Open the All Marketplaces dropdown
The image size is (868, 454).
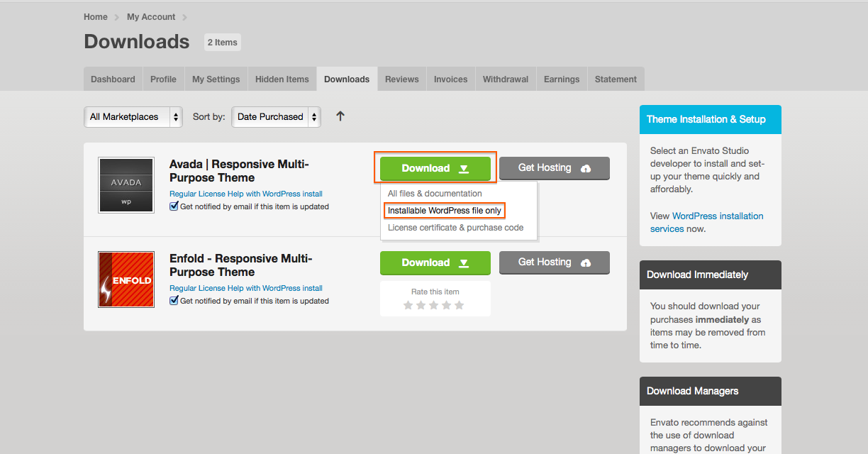click(x=133, y=117)
